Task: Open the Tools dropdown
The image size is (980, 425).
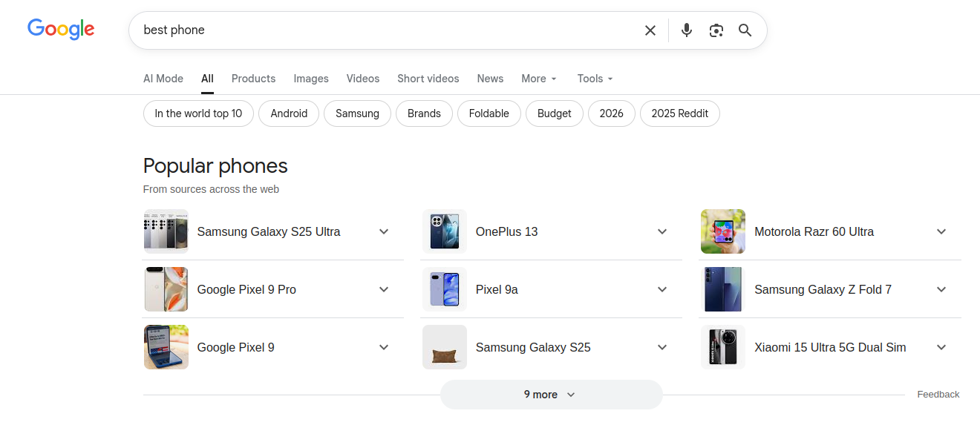Action: click(x=595, y=79)
